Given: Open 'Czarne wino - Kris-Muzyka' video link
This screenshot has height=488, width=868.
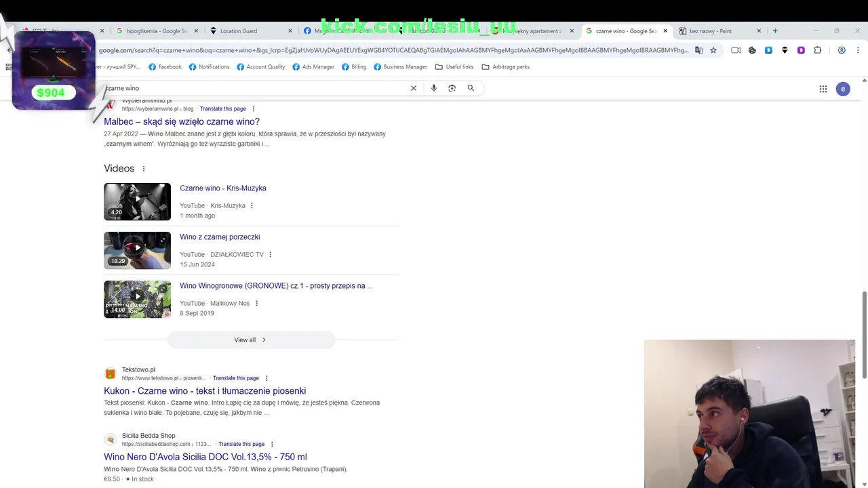Looking at the screenshot, I should (x=223, y=188).
